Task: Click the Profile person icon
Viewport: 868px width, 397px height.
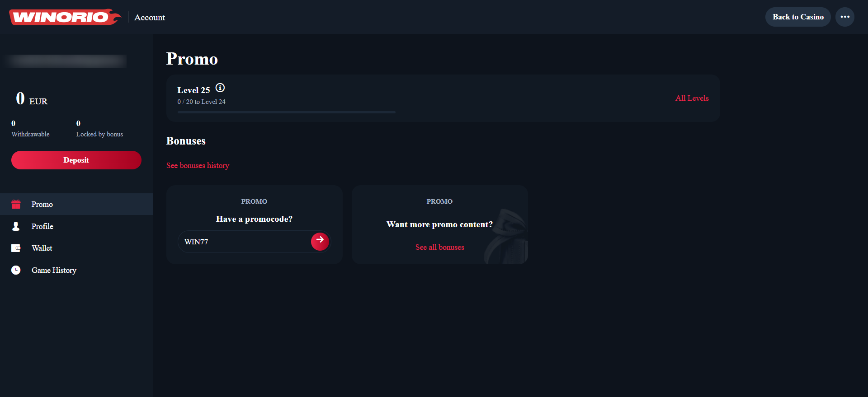Action: [16, 226]
